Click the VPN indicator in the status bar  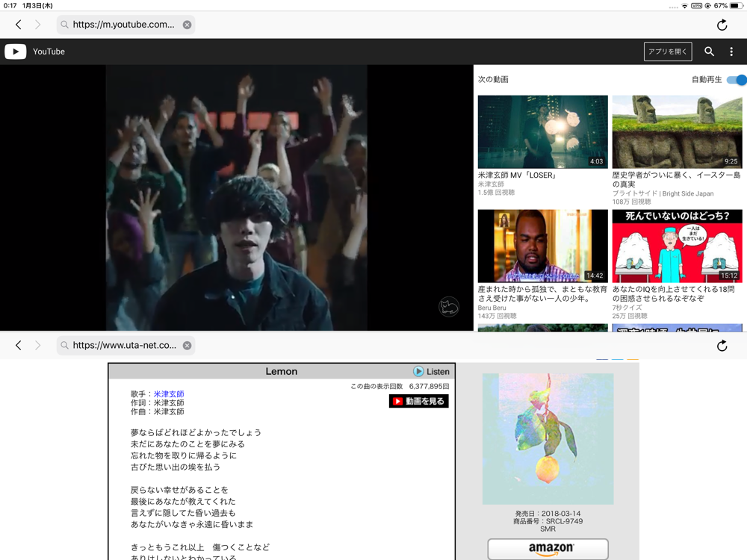coord(696,6)
